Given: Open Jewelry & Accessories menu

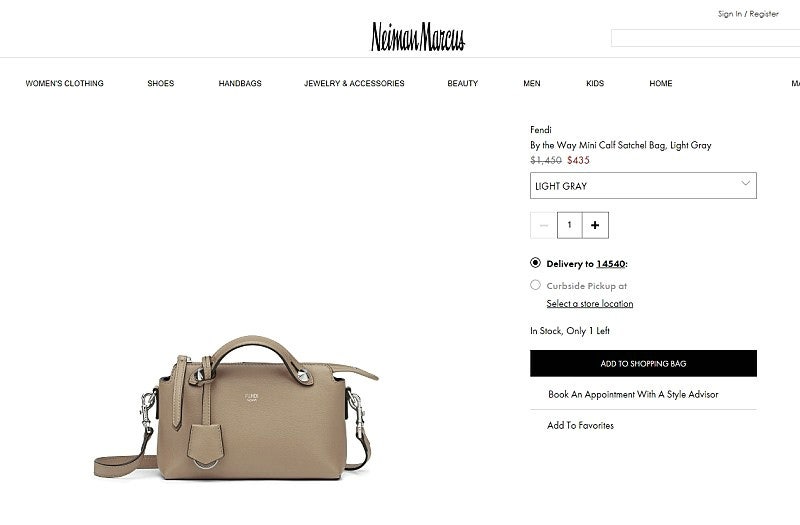Looking at the screenshot, I should click(x=354, y=83).
